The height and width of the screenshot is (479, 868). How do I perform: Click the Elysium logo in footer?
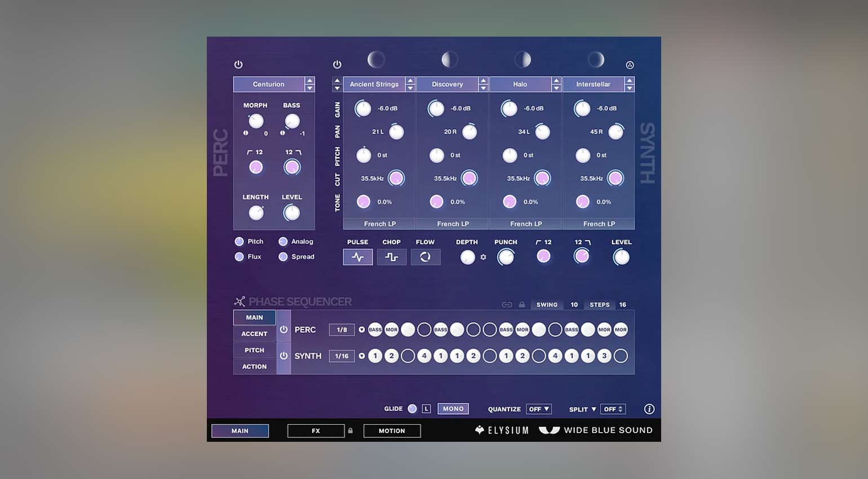502,430
